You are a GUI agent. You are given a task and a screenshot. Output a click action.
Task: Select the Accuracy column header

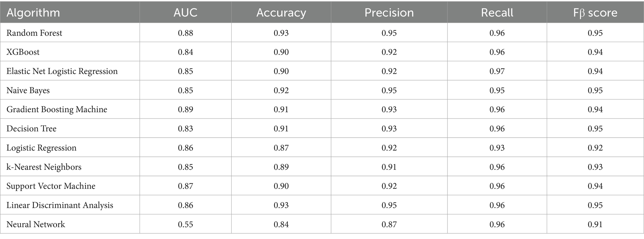click(281, 13)
